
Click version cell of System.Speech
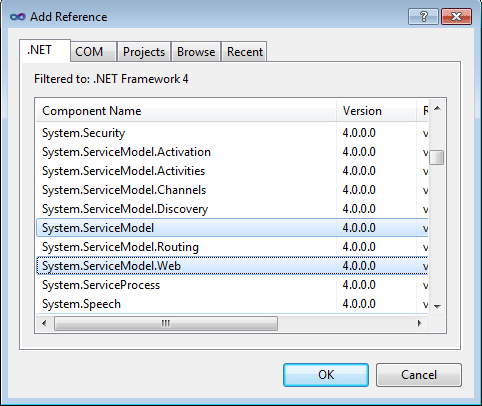click(x=359, y=304)
